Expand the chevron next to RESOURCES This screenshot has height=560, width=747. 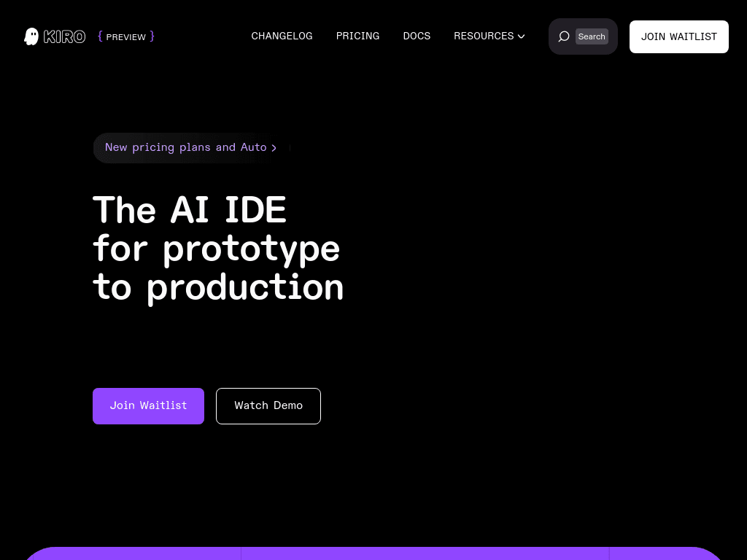tap(522, 36)
